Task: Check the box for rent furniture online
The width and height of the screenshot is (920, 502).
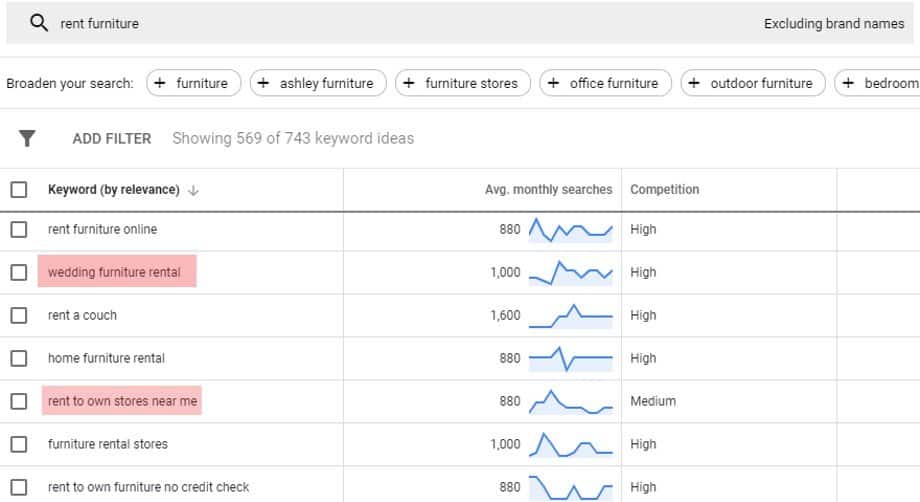Action: (x=19, y=230)
